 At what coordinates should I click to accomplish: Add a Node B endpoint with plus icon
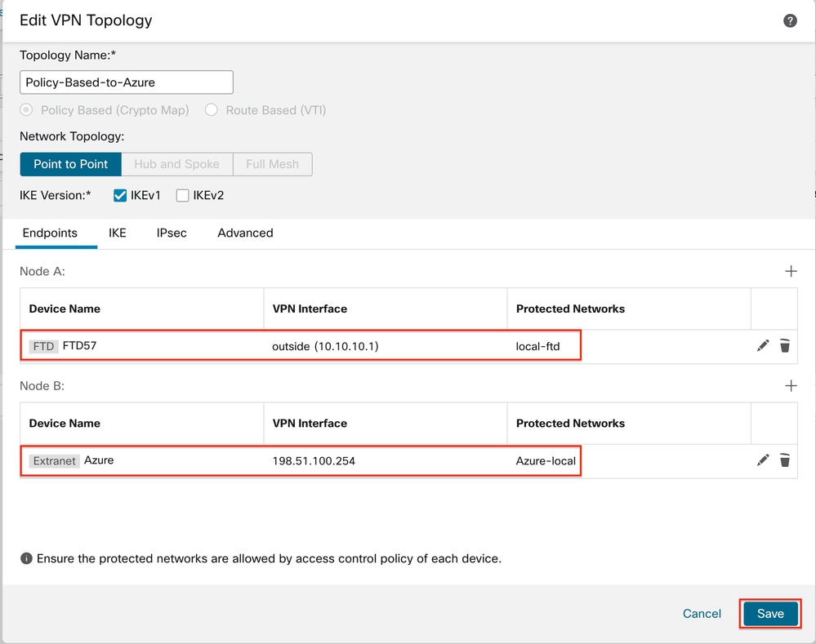(791, 385)
